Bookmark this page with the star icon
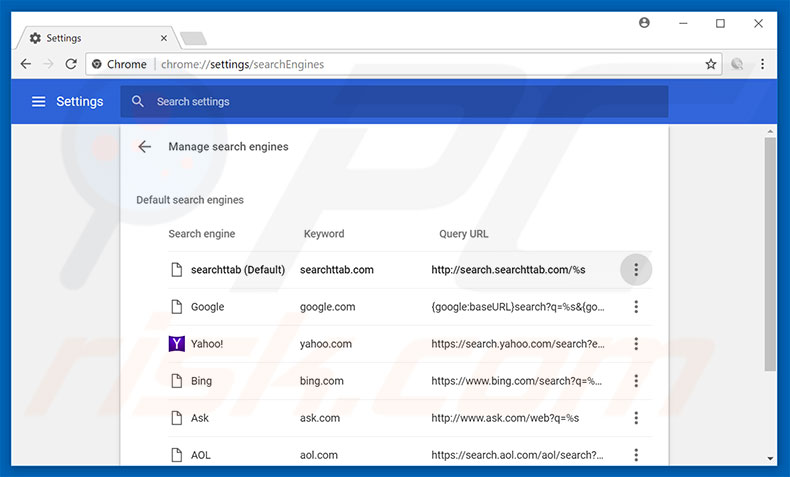The width and height of the screenshot is (790, 477). (710, 64)
